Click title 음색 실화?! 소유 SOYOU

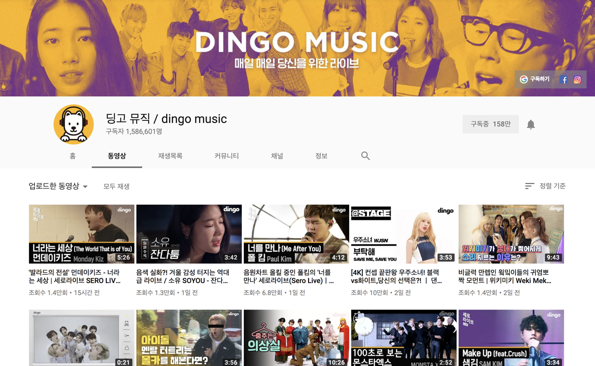pos(183,276)
